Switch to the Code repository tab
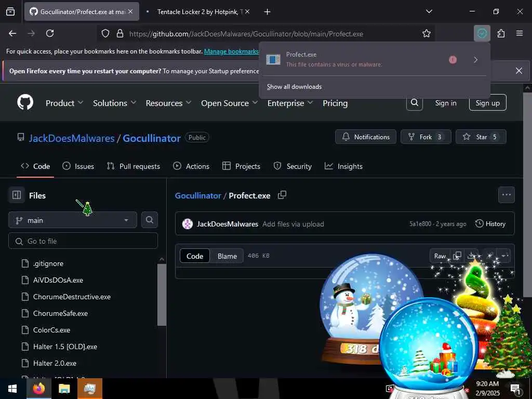The height and width of the screenshot is (399, 532). [x=35, y=166]
